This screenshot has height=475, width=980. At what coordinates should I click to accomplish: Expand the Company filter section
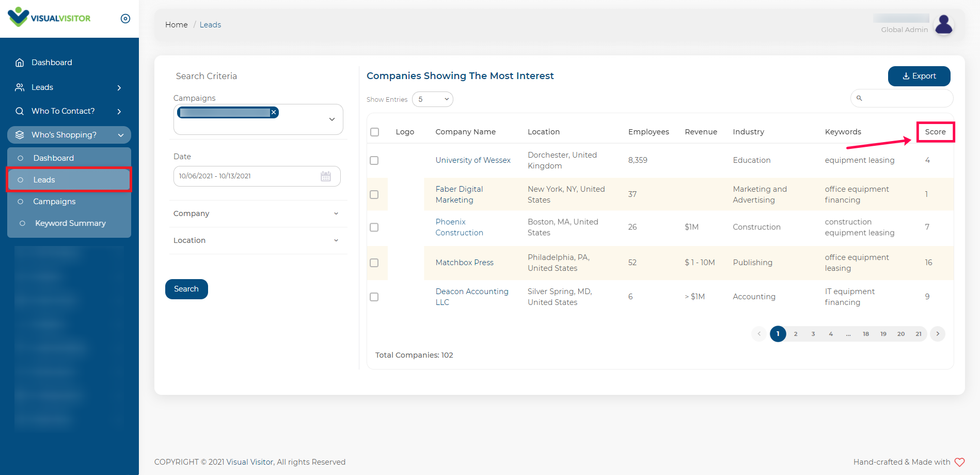pyautogui.click(x=257, y=213)
